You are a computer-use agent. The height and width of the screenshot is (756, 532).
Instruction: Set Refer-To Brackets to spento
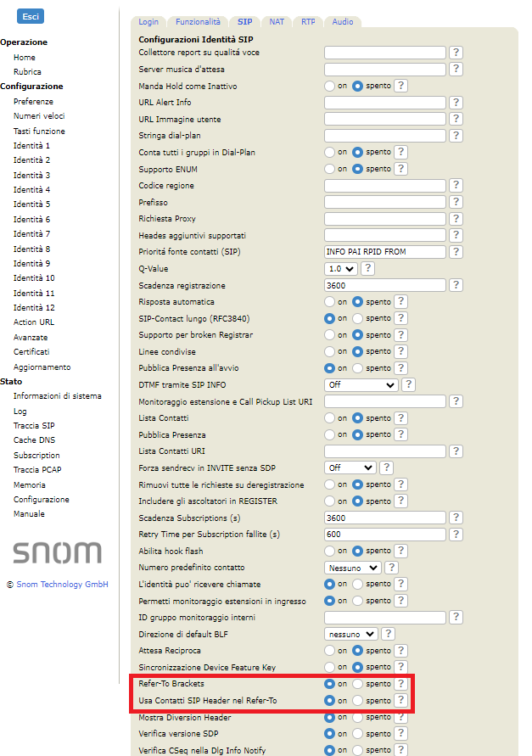click(357, 684)
